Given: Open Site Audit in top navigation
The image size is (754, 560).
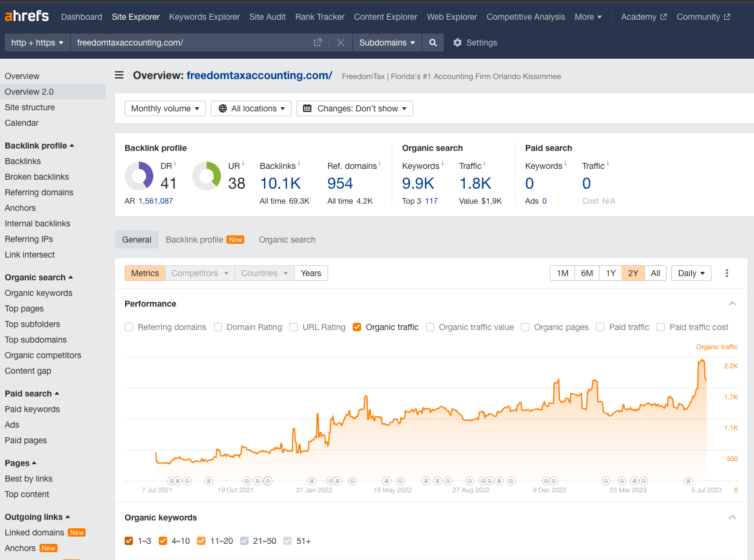Looking at the screenshot, I should click(268, 17).
